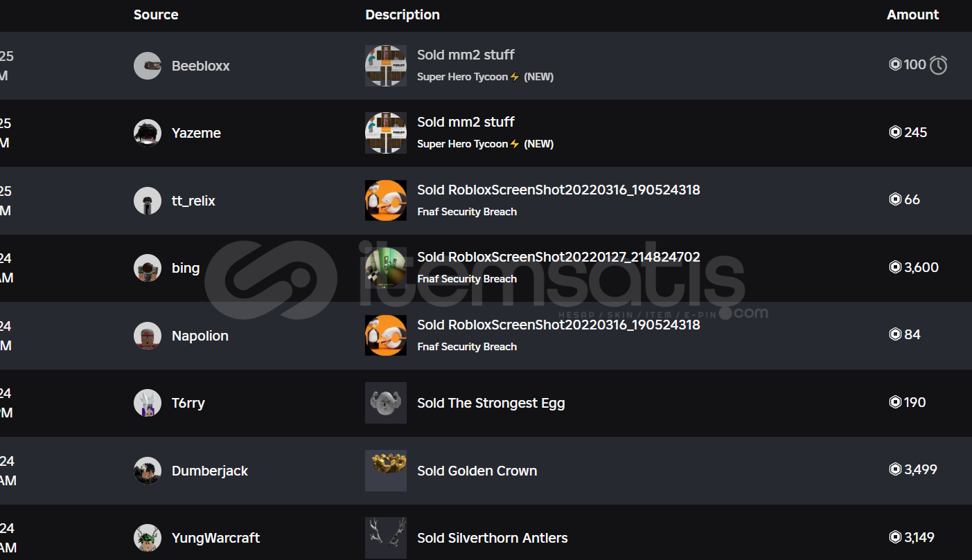This screenshot has height=560, width=972.
Task: Click the Golden Crown item thumbnail
Action: [386, 471]
